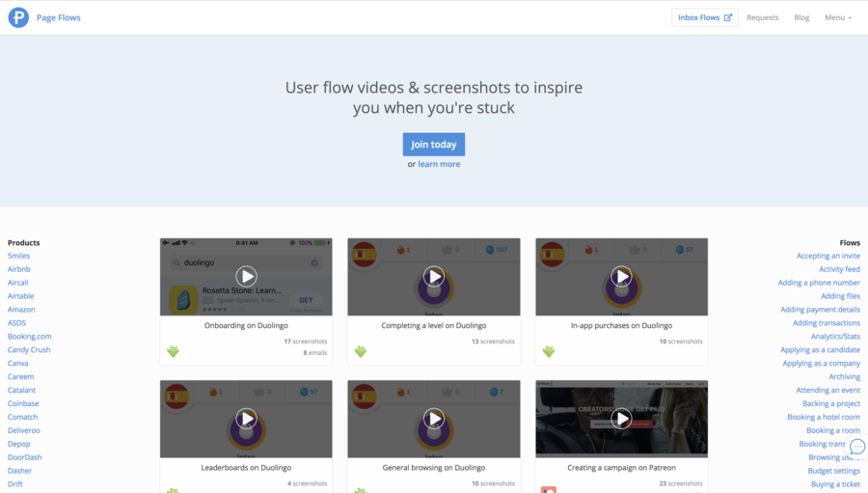Open the Comatch product

pyautogui.click(x=23, y=417)
